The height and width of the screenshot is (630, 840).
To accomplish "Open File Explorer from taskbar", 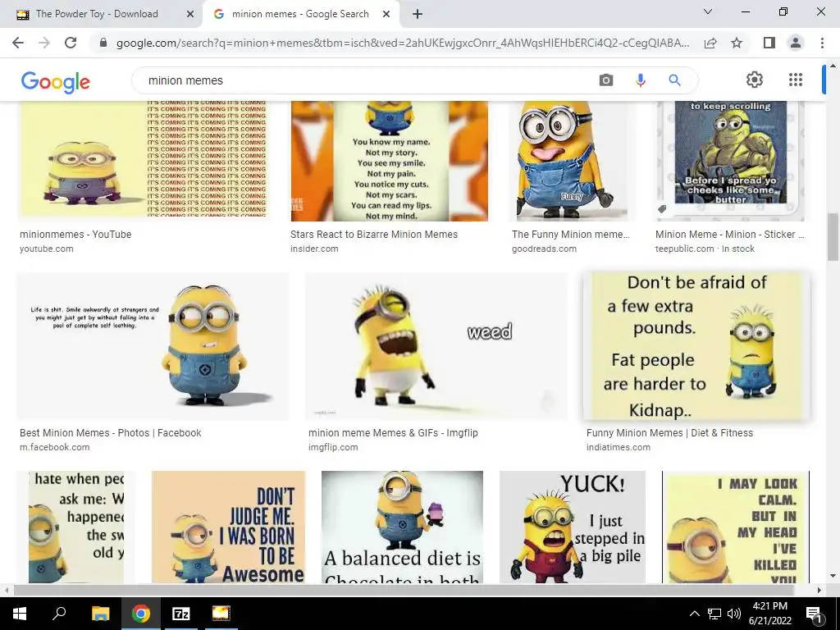I will 100,614.
